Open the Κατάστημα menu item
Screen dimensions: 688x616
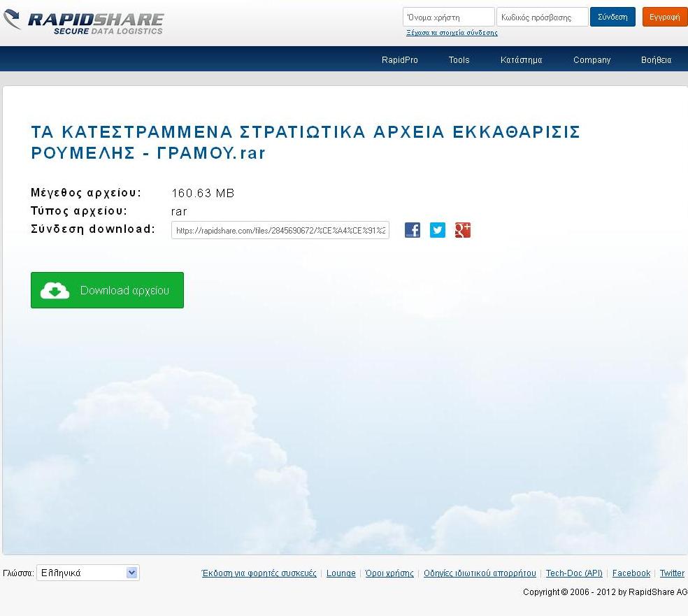click(x=521, y=60)
